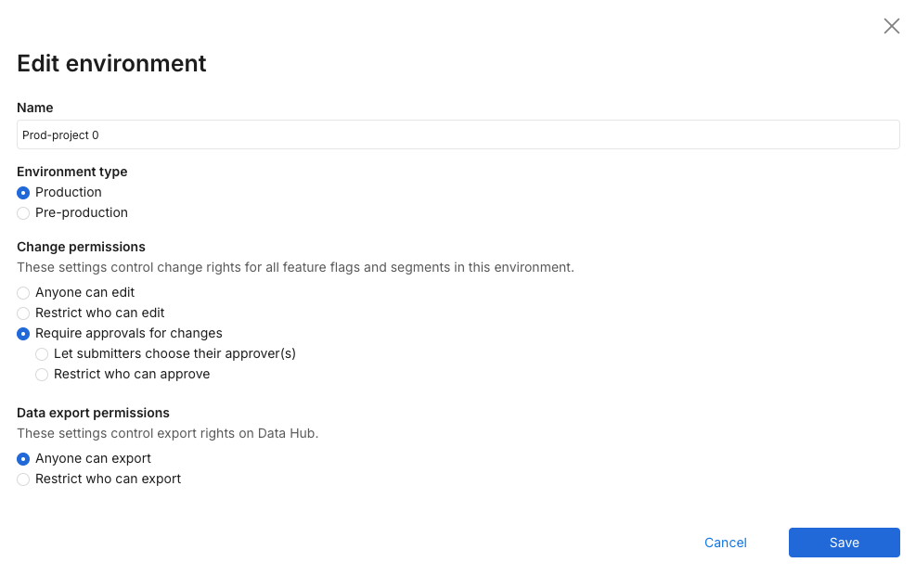Image resolution: width=916 pixels, height=588 pixels.
Task: Choose Let submitters choose their approver(s)
Action: [43, 354]
